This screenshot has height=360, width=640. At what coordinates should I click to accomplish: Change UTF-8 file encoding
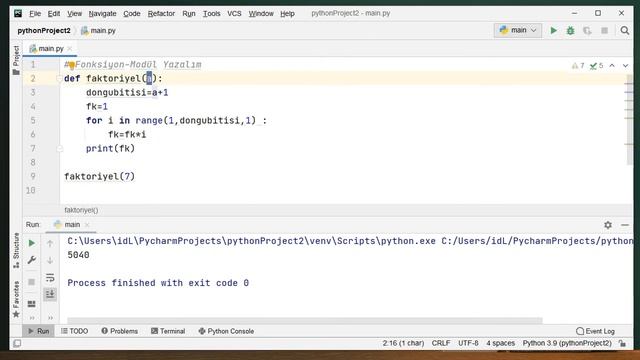coord(468,343)
